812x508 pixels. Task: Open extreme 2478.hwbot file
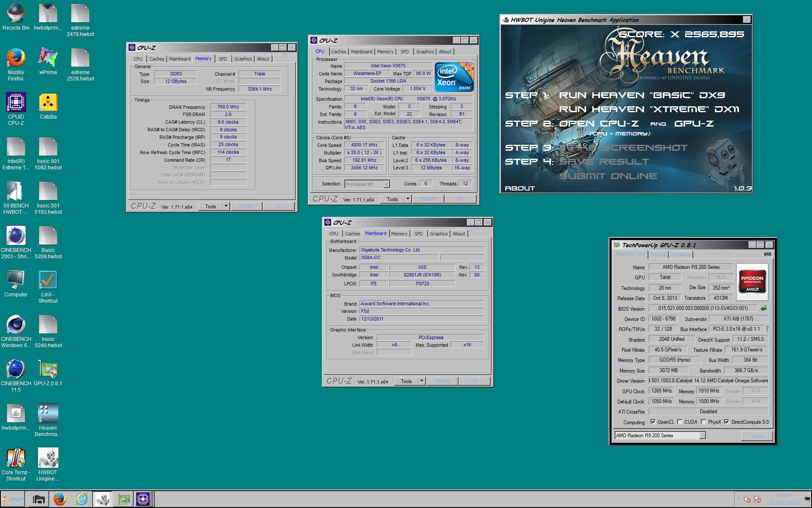[x=80, y=19]
